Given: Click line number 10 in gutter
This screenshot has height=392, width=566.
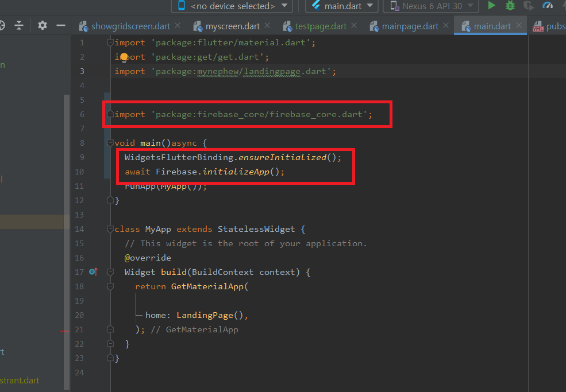Looking at the screenshot, I should pyautogui.click(x=79, y=172).
